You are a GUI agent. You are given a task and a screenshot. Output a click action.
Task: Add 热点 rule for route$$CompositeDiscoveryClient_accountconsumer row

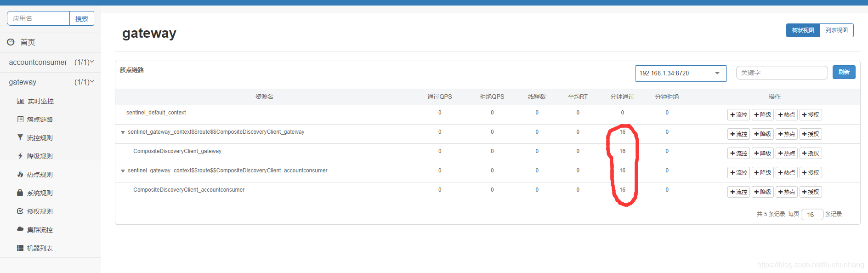787,173
